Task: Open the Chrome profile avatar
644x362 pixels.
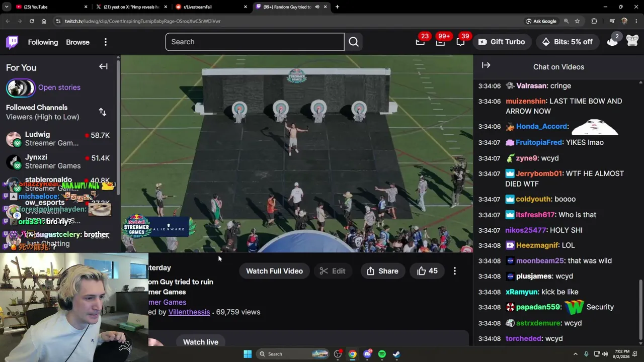Action: click(x=624, y=21)
